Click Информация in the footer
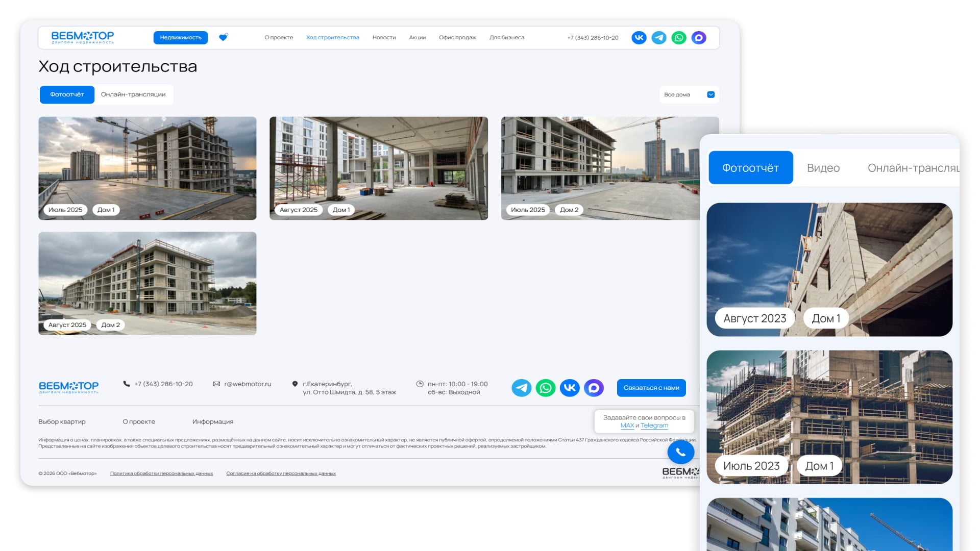Screen dimensions: 980x551 213,421
